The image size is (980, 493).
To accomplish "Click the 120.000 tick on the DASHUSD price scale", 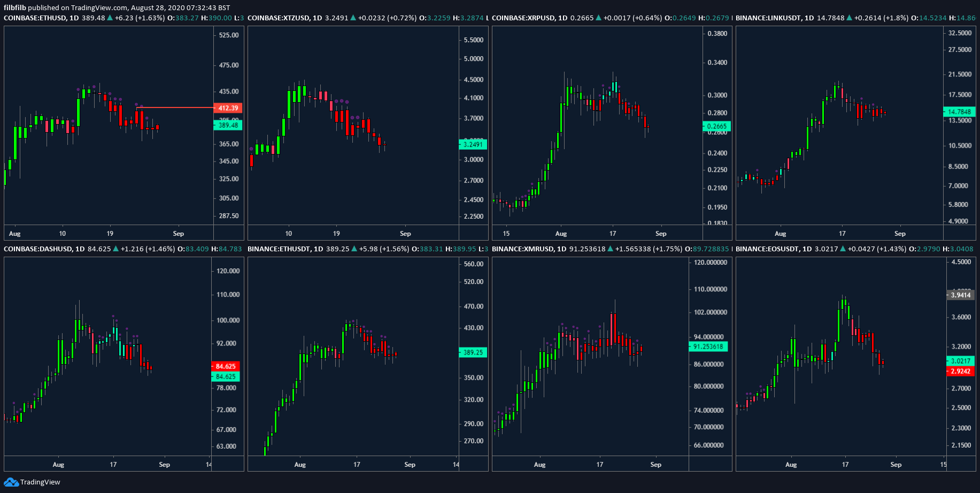I will tap(228, 271).
